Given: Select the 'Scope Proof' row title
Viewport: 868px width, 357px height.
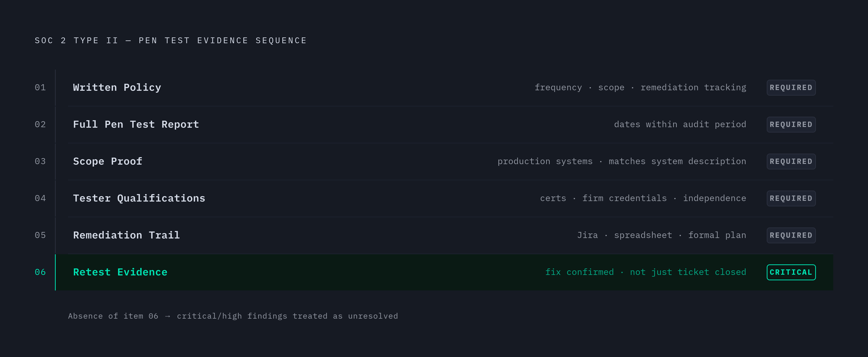Looking at the screenshot, I should click(x=108, y=161).
